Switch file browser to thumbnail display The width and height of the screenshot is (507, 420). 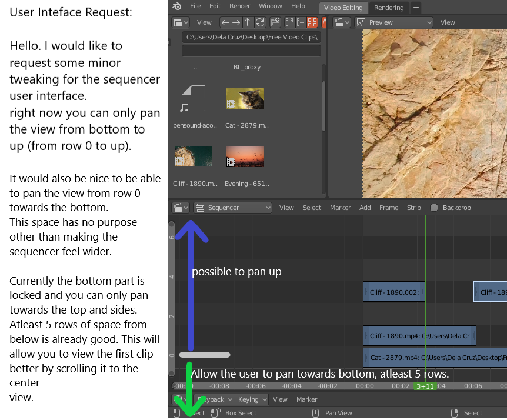click(x=312, y=22)
